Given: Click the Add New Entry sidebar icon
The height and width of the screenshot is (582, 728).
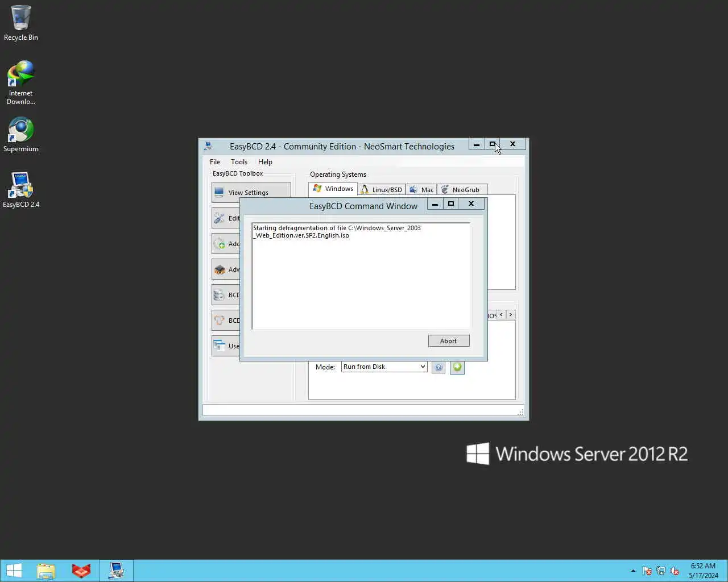Looking at the screenshot, I should (220, 244).
